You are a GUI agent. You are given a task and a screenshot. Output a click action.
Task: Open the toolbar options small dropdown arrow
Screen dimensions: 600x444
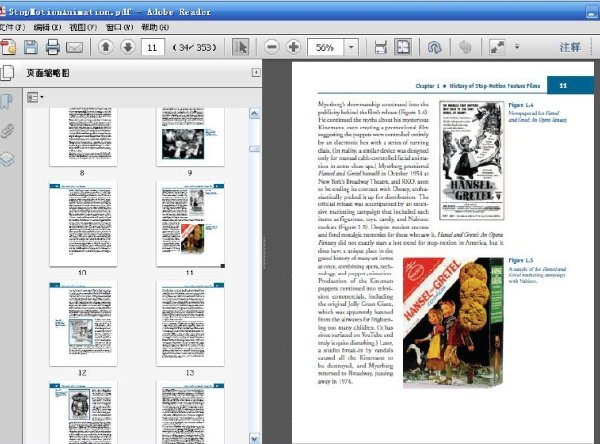pos(517,47)
